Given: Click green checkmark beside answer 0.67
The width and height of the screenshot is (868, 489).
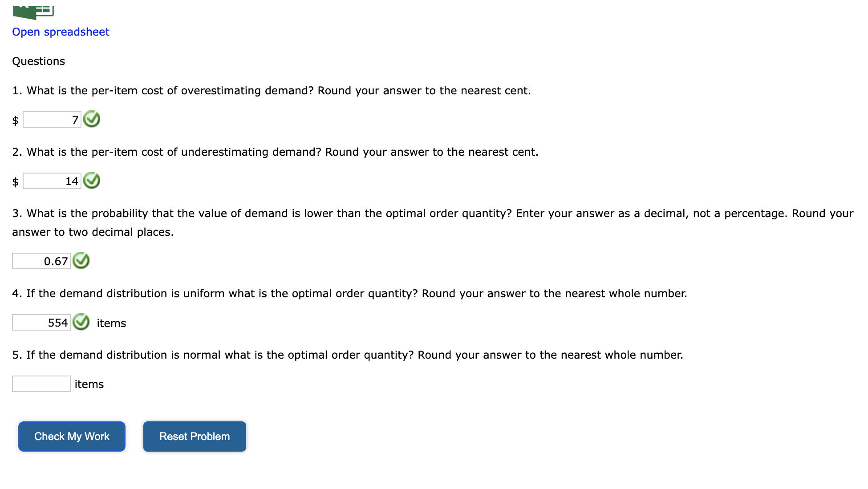Looking at the screenshot, I should (81, 261).
